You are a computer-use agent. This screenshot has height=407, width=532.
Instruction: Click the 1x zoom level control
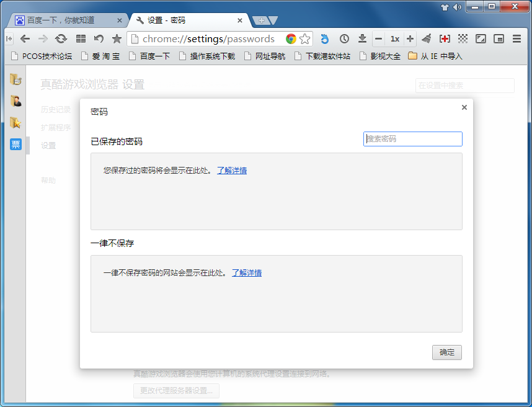(395, 38)
